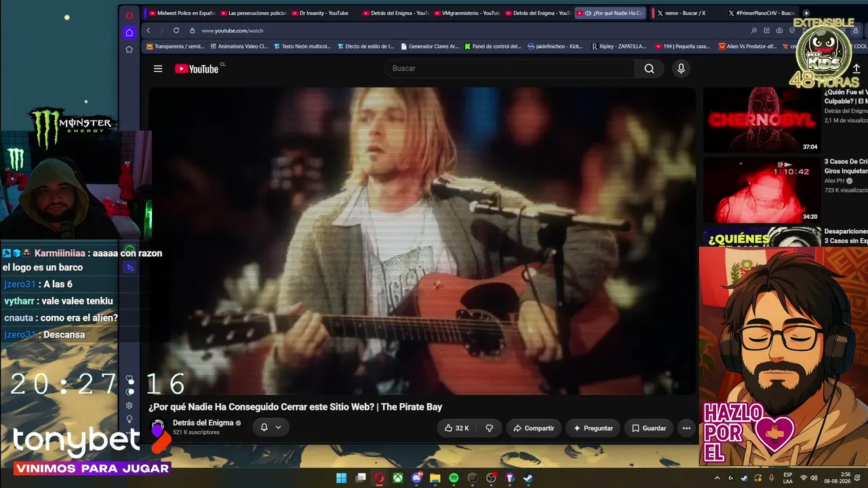Switch to Midwest Police en Español tab
Viewport: 868px width, 488px height.
(182, 13)
